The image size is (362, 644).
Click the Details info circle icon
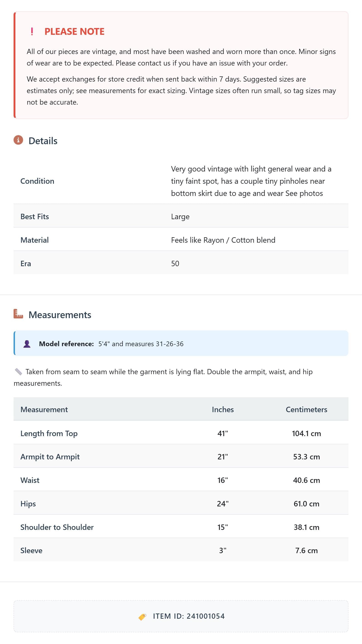pyautogui.click(x=18, y=140)
